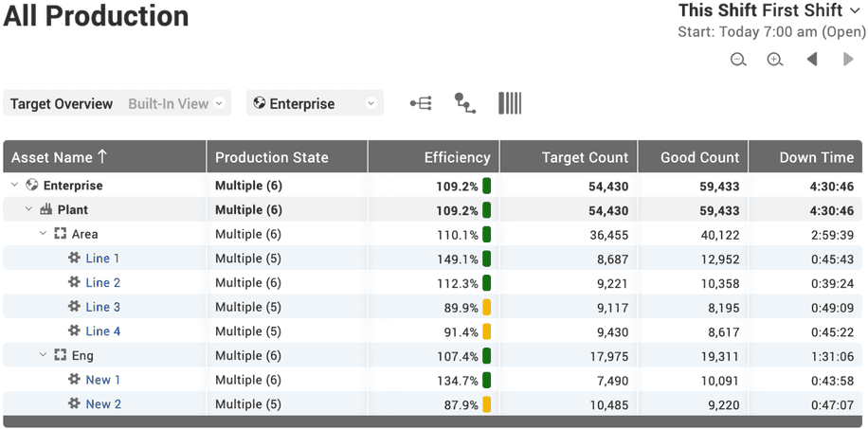
Task: Click New 1 efficiency value 134.7%
Action: point(458,381)
